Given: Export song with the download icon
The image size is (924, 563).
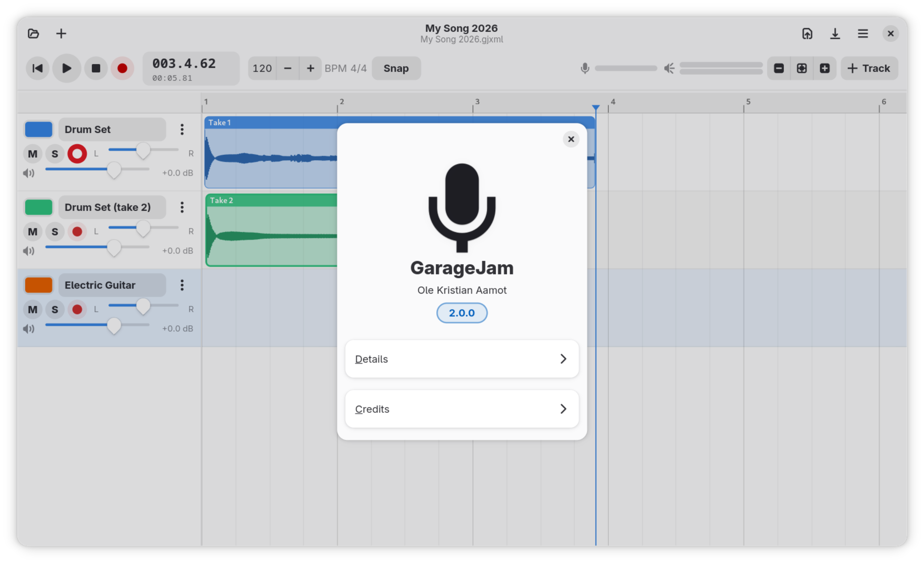Looking at the screenshot, I should pyautogui.click(x=835, y=34).
